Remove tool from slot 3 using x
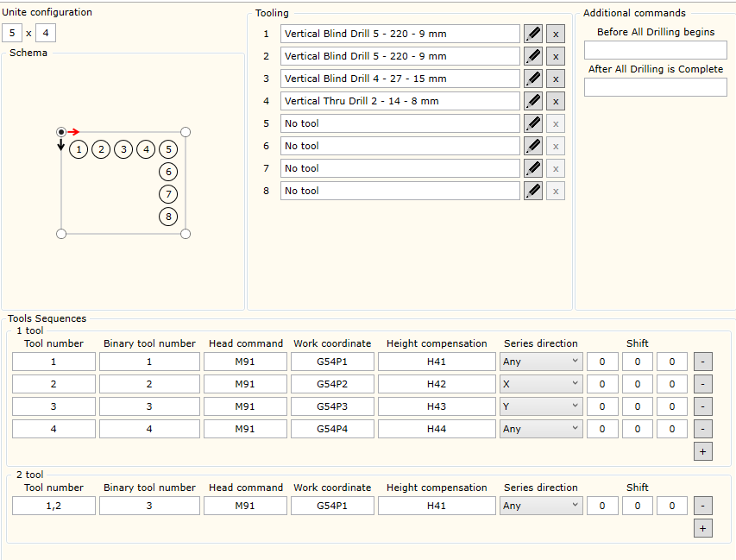Viewport: 736px width, 560px height. coord(556,79)
